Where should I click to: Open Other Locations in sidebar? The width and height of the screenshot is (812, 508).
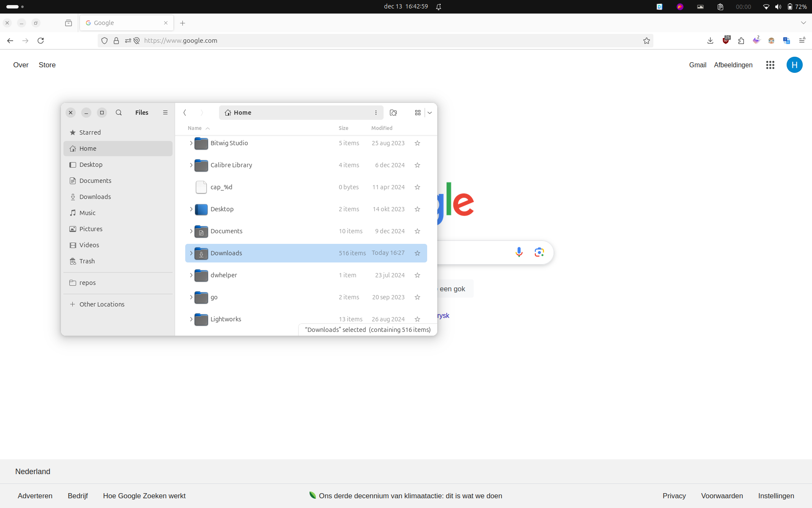coord(118,304)
